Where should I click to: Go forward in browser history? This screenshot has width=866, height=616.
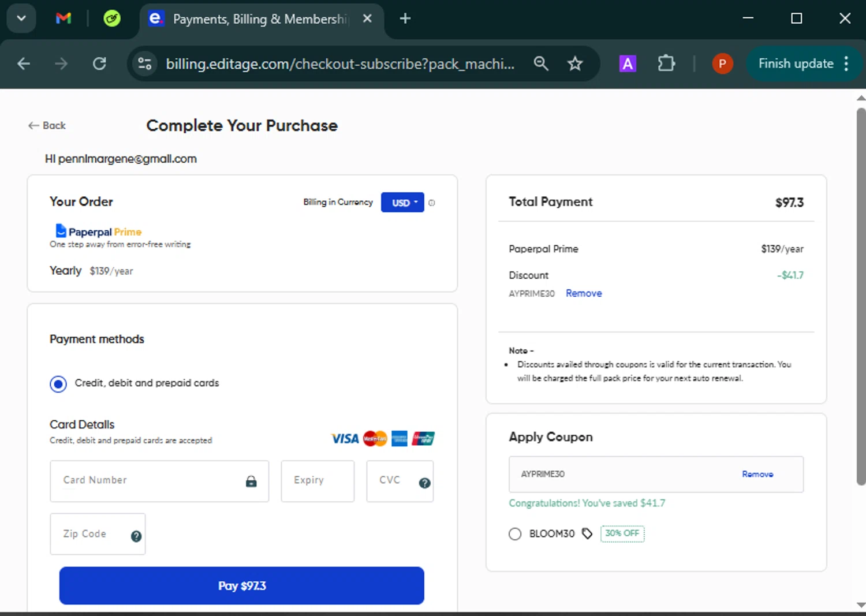click(x=61, y=64)
